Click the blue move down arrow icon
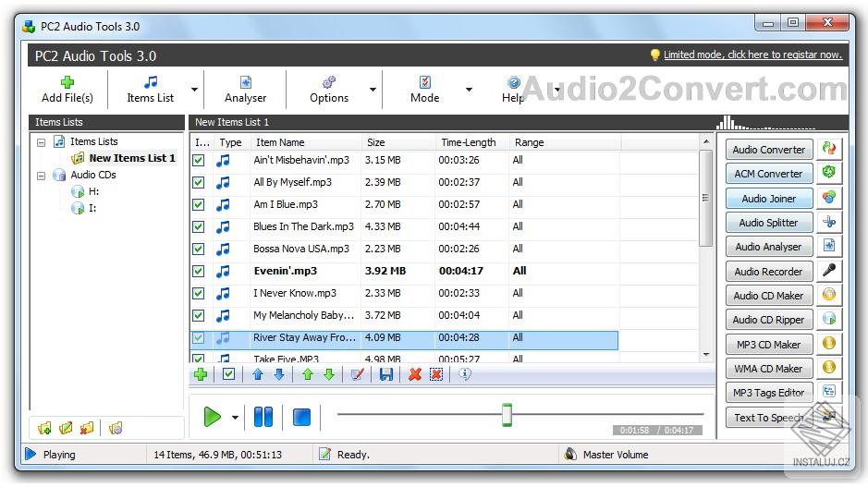 (279, 374)
